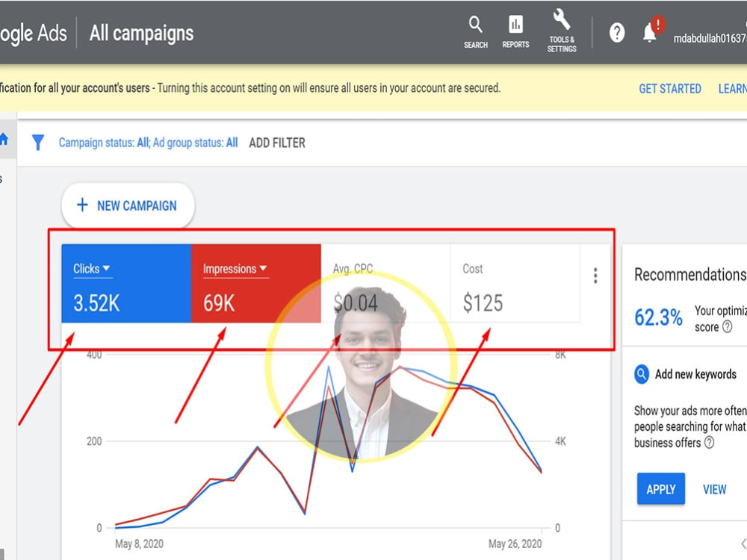
Task: Click the View link for recommendation
Action: [x=715, y=489]
